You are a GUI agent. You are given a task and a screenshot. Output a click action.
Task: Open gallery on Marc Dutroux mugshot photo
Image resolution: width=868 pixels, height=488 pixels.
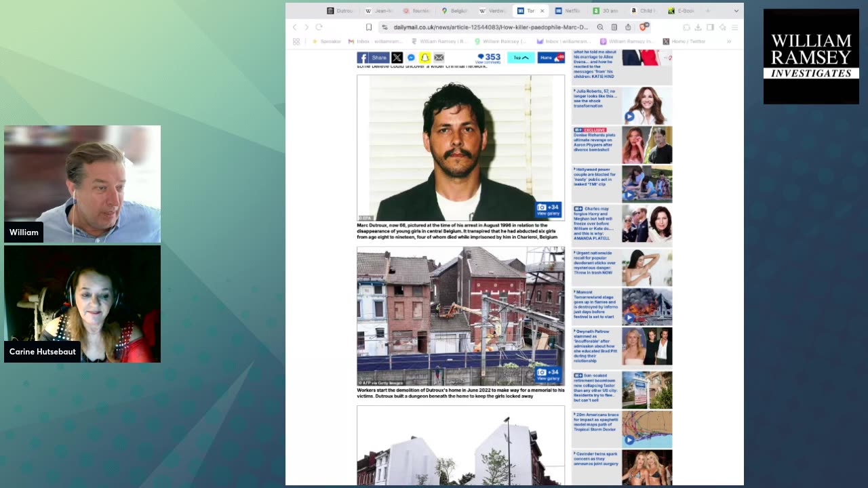549,209
